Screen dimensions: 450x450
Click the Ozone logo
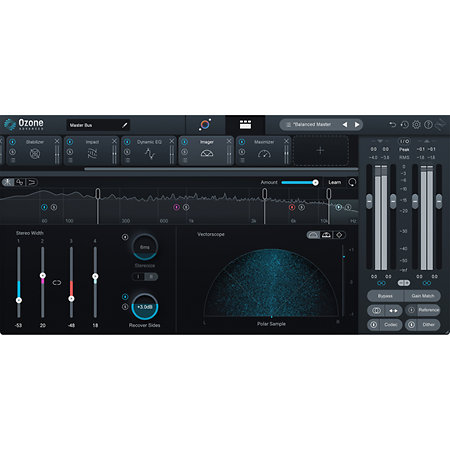(24, 124)
